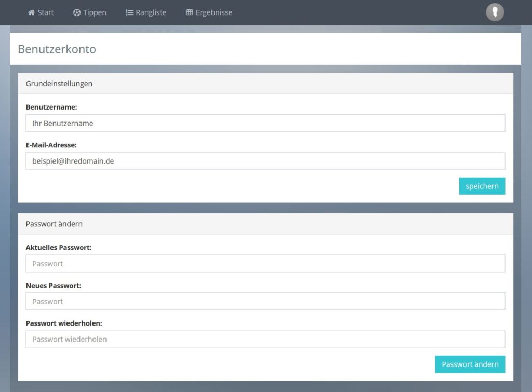Click the Grundeinstellungen panel header
The image size is (532, 392).
59,84
